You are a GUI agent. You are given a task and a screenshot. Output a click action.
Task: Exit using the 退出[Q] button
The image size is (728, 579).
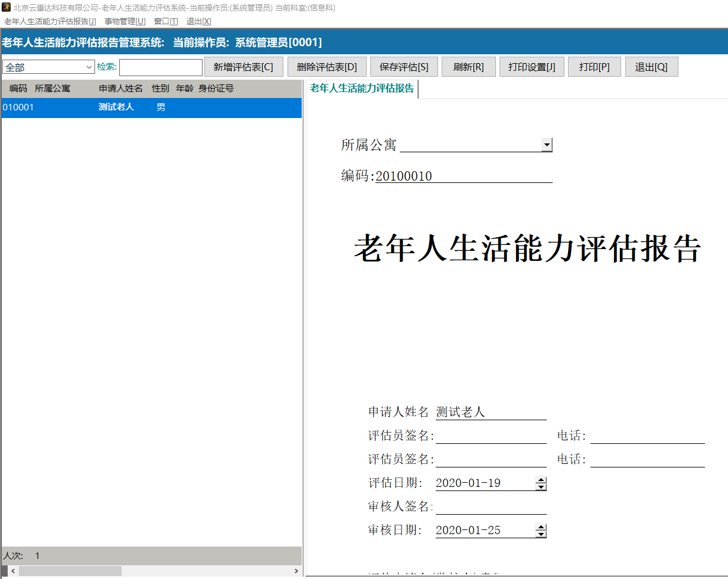tap(651, 67)
